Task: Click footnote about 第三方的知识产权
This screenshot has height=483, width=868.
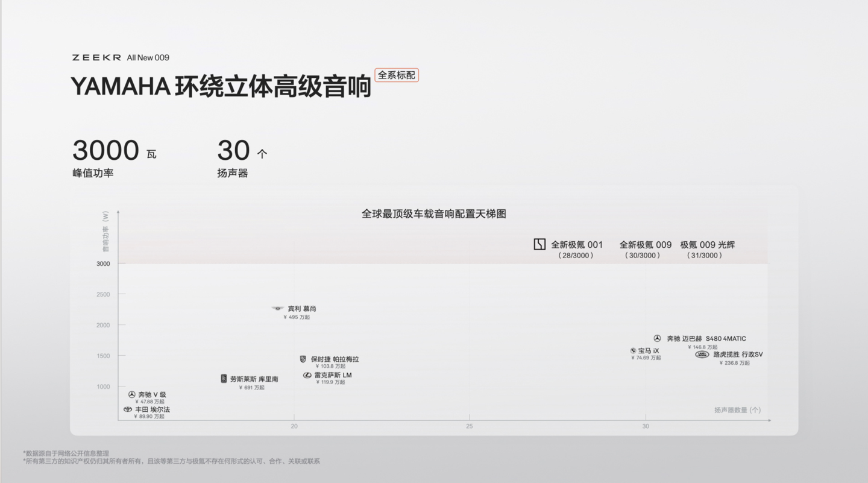Action: (172, 461)
